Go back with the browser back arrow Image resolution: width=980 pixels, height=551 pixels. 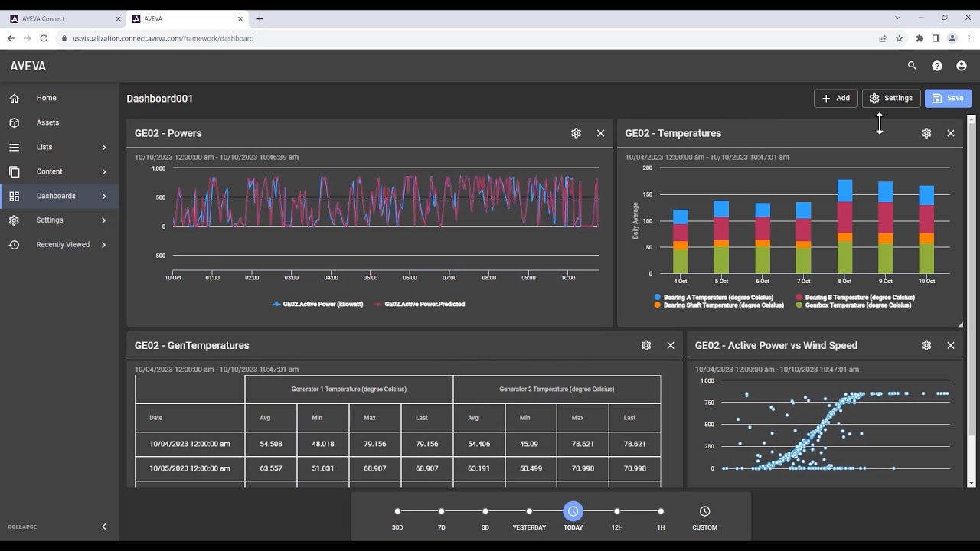click(11, 38)
